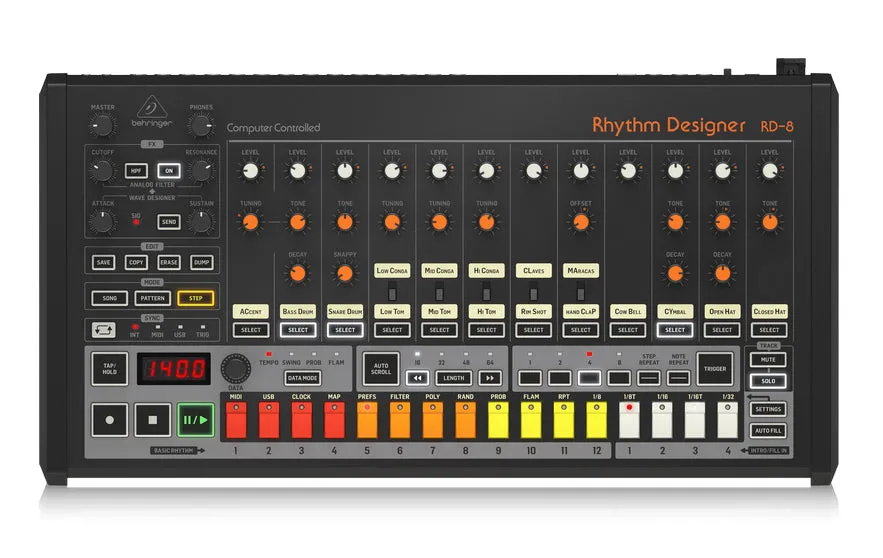This screenshot has width=883, height=558.
Task: Click the NOTE REPEAT button
Action: (x=679, y=378)
